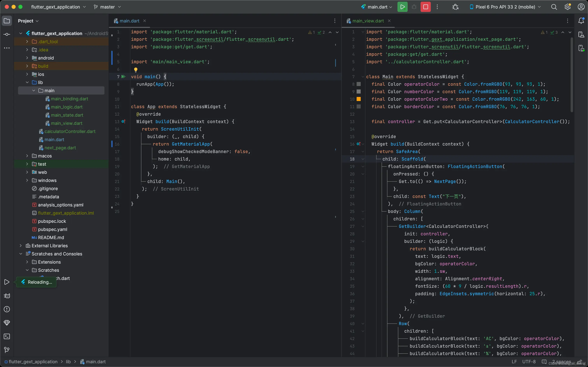Image resolution: width=588 pixels, height=367 pixels.
Task: Toggle code fold arrow at class Main line
Action: coord(363,77)
